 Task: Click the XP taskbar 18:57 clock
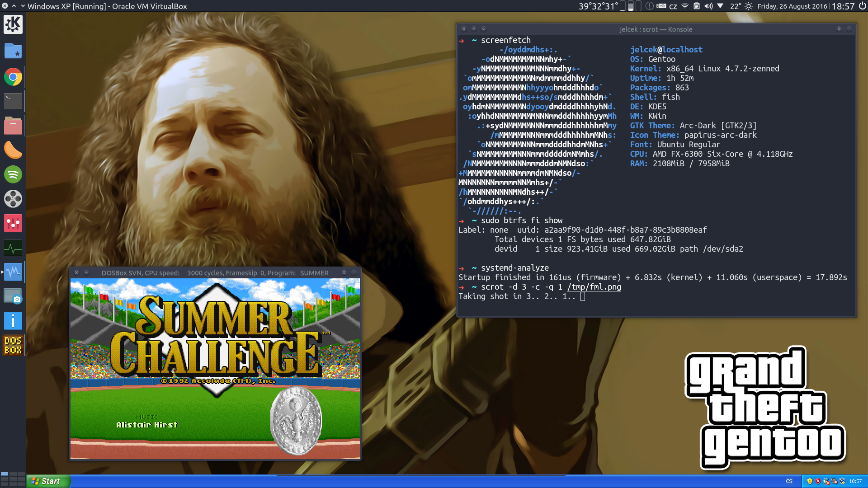coord(855,481)
